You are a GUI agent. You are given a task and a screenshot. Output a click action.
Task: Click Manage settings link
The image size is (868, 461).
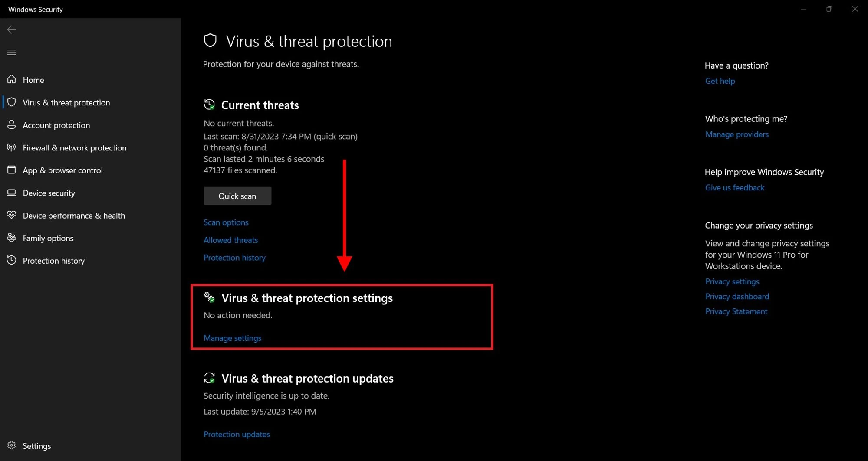pos(232,338)
